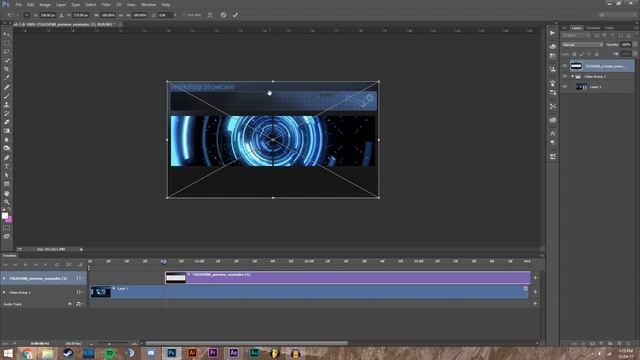
Task: Open the audio note menu for Audio Track
Action: click(x=79, y=304)
